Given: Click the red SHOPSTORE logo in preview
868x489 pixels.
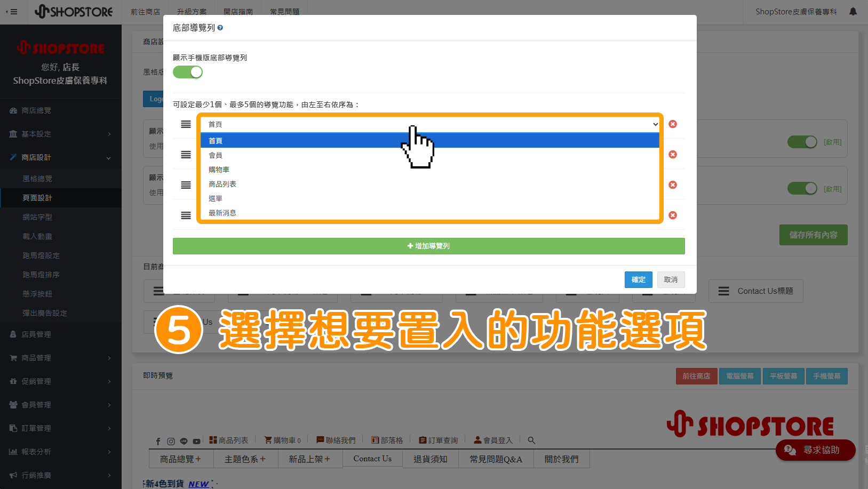Looking at the screenshot, I should pyautogui.click(x=750, y=425).
